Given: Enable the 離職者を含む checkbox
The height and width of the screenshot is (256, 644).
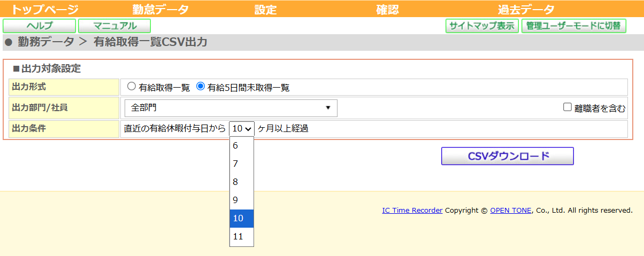Looking at the screenshot, I should pyautogui.click(x=568, y=107).
